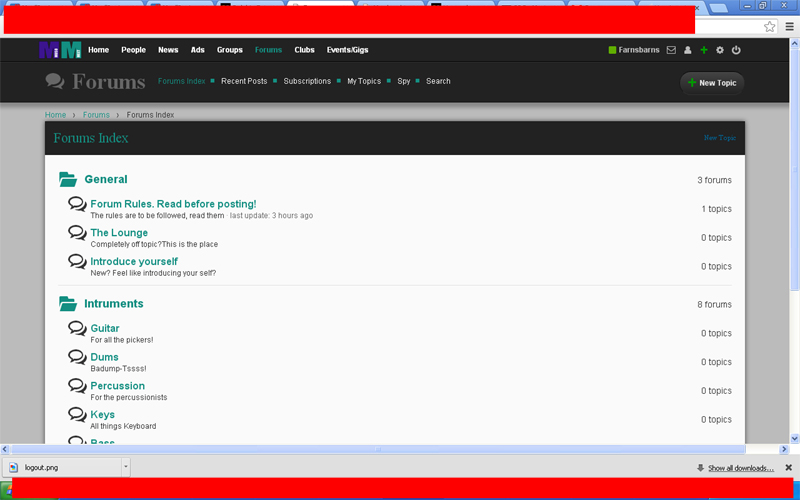This screenshot has height=500, width=800.
Task: Click the MiM site logo
Action: click(59, 50)
